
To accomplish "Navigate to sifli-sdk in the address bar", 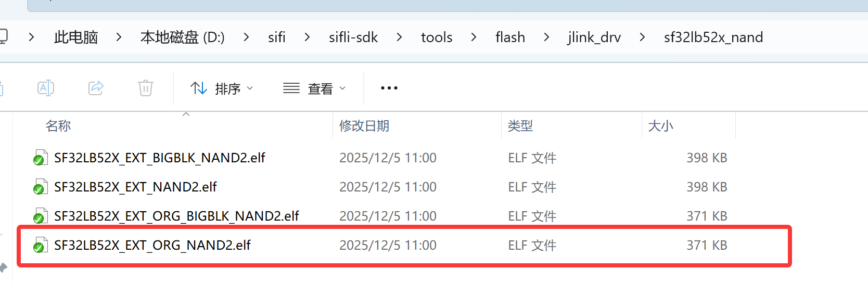I will pos(353,37).
